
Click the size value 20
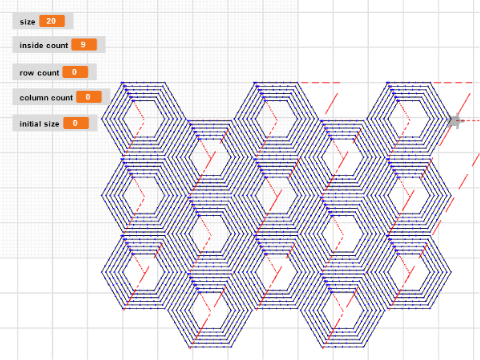(x=52, y=21)
